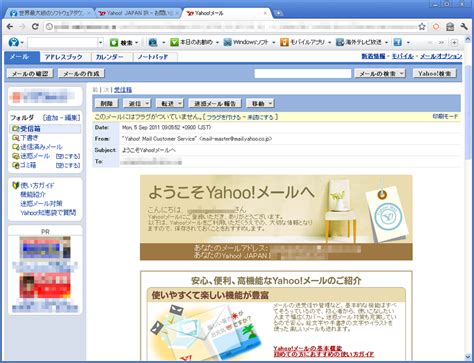Click the browser Back arrow
The height and width of the screenshot is (363, 474).
tap(10, 27)
